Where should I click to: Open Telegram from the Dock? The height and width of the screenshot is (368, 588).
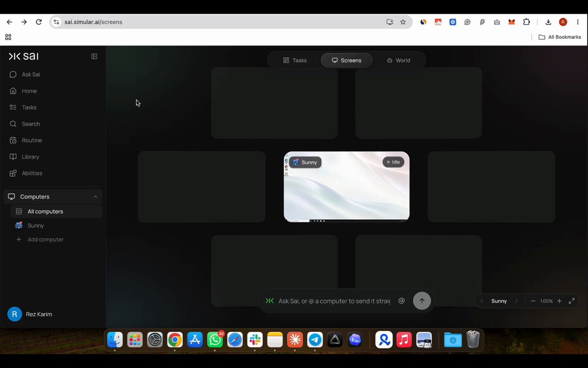[x=315, y=340]
